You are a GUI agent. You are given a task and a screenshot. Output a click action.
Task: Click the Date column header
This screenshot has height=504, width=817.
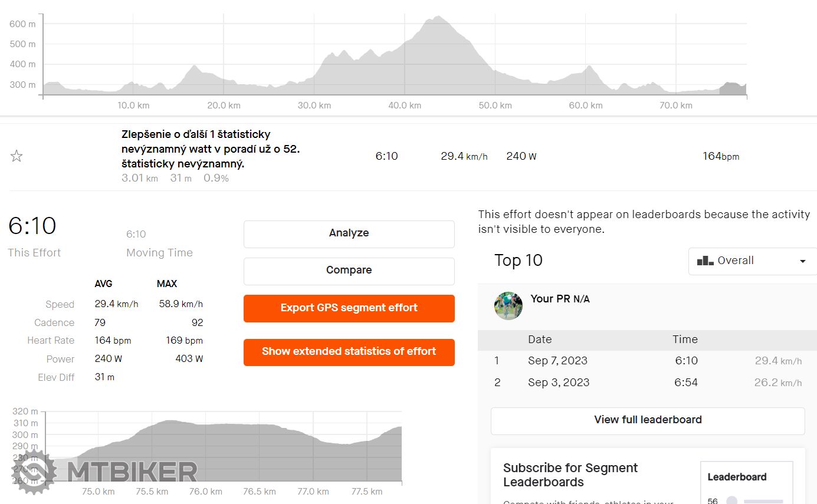(x=539, y=340)
